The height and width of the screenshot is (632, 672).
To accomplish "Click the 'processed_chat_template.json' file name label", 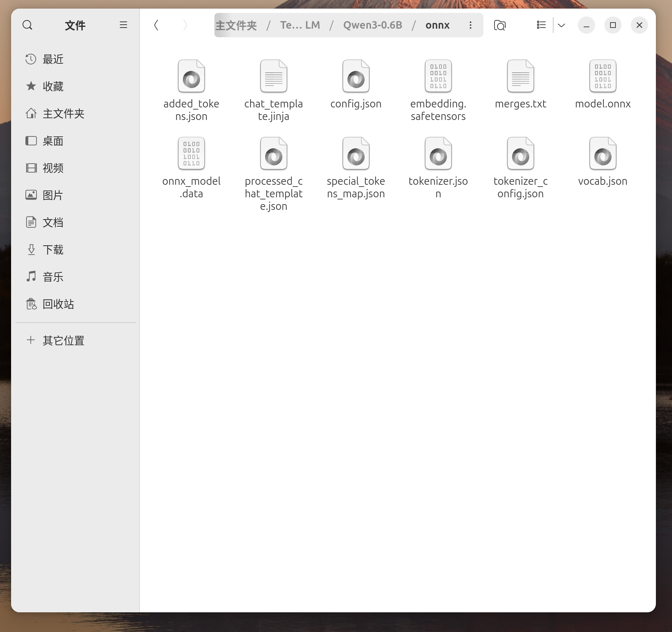I will [274, 194].
